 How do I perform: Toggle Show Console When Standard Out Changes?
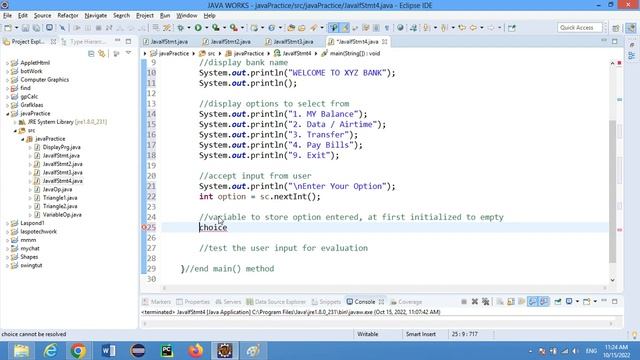pyautogui.click(x=533, y=302)
